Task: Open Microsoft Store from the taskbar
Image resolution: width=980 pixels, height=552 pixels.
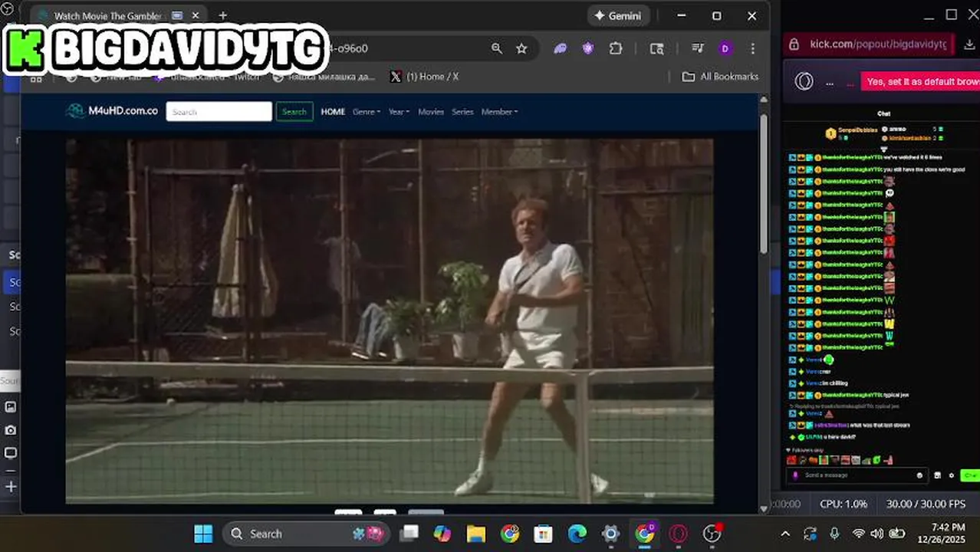Action: tap(544, 534)
